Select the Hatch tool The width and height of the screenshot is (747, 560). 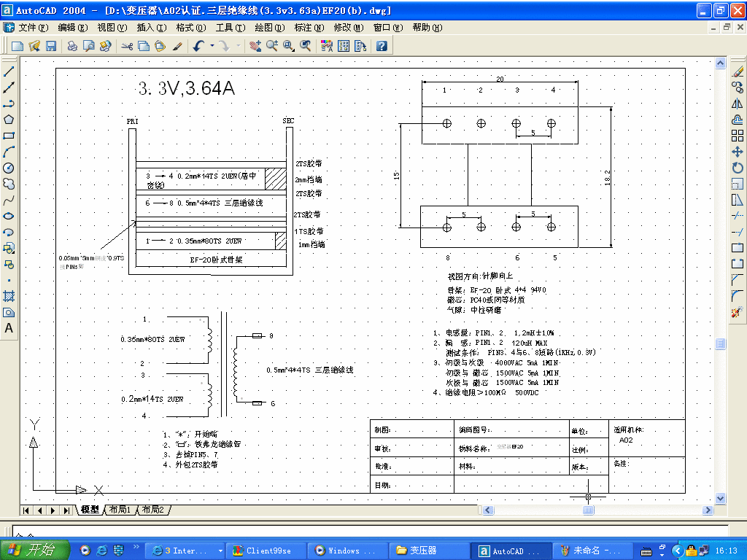coord(9,296)
